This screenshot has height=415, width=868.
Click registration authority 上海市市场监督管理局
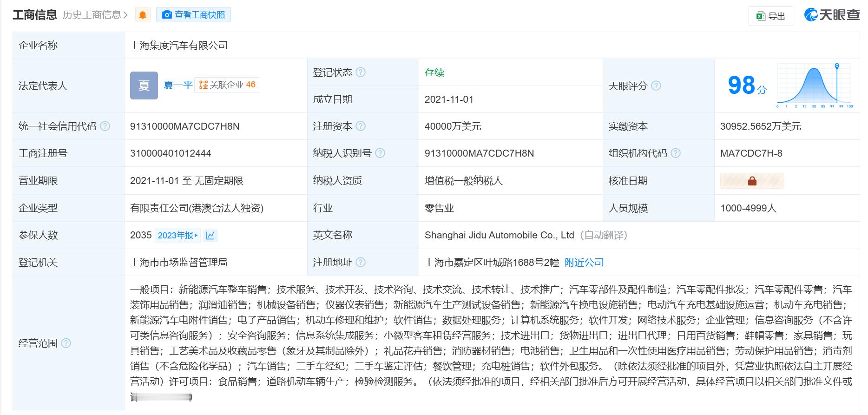tap(179, 263)
